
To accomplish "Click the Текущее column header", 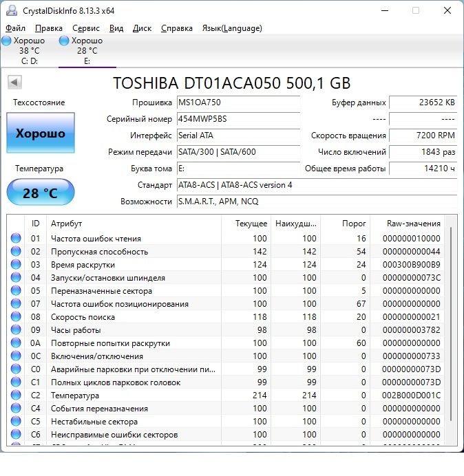I will (246, 224).
